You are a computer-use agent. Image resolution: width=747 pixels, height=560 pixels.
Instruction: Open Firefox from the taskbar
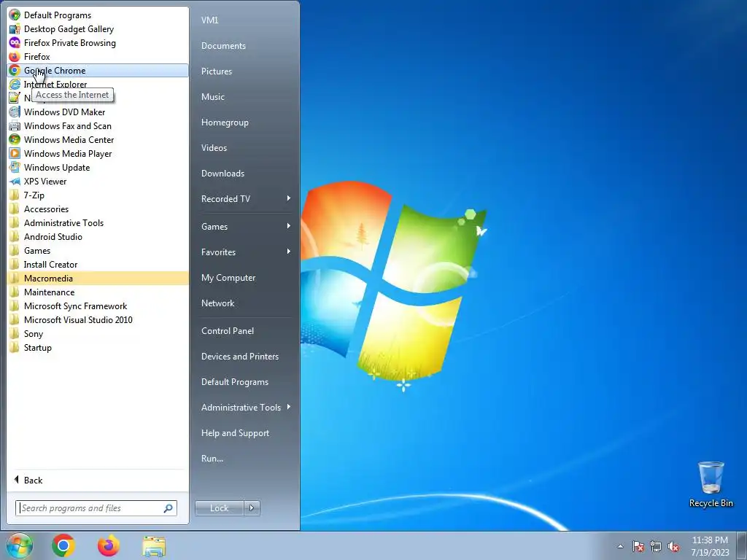click(109, 545)
